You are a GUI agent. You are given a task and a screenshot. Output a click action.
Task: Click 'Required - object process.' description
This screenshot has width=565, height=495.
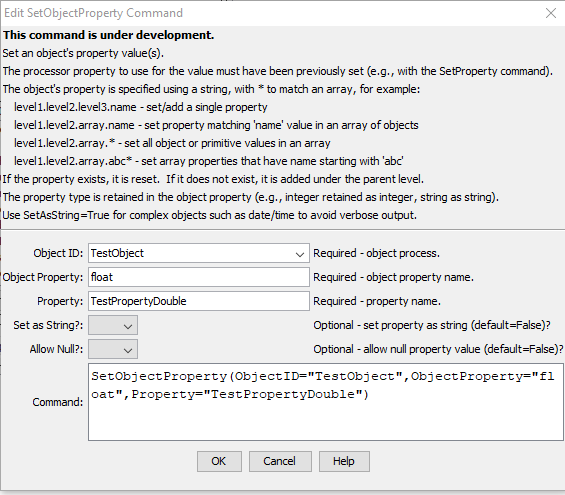coord(377,253)
